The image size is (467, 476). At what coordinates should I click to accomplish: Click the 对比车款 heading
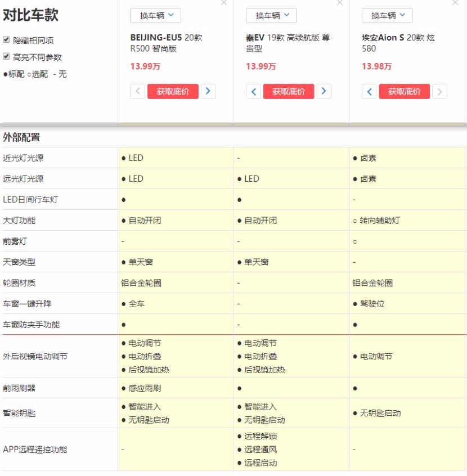31,15
